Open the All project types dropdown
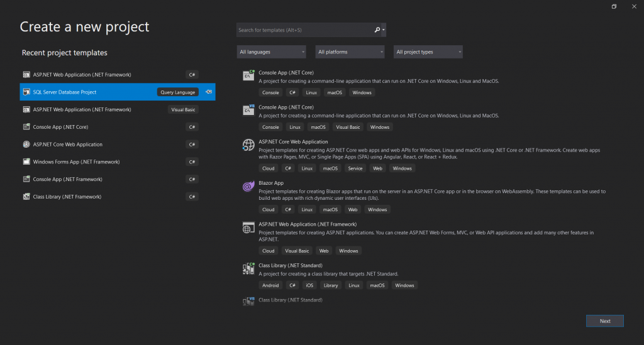The width and height of the screenshot is (644, 345). click(428, 52)
